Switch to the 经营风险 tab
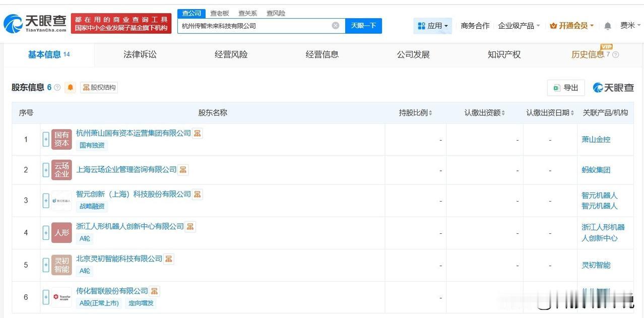 click(x=231, y=54)
